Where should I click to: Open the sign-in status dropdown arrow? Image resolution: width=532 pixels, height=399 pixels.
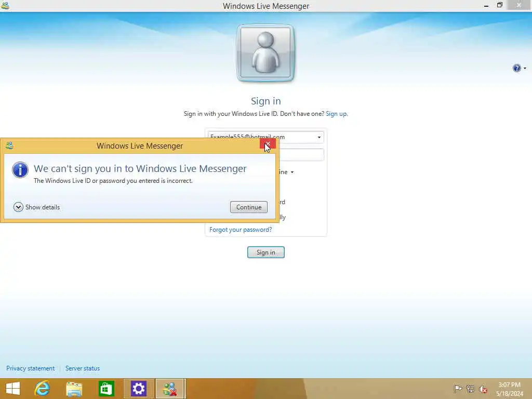click(x=292, y=172)
